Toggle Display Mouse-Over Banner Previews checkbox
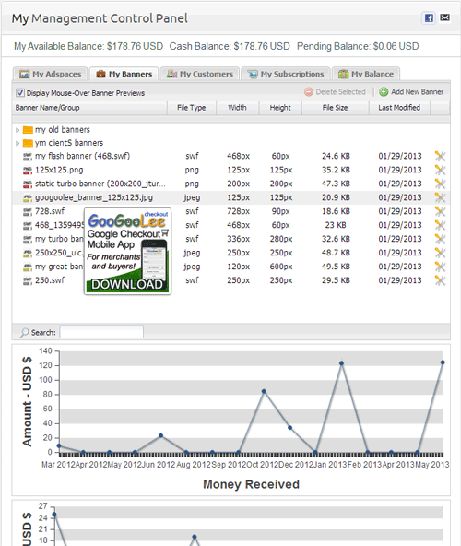The image size is (461, 546). point(20,93)
